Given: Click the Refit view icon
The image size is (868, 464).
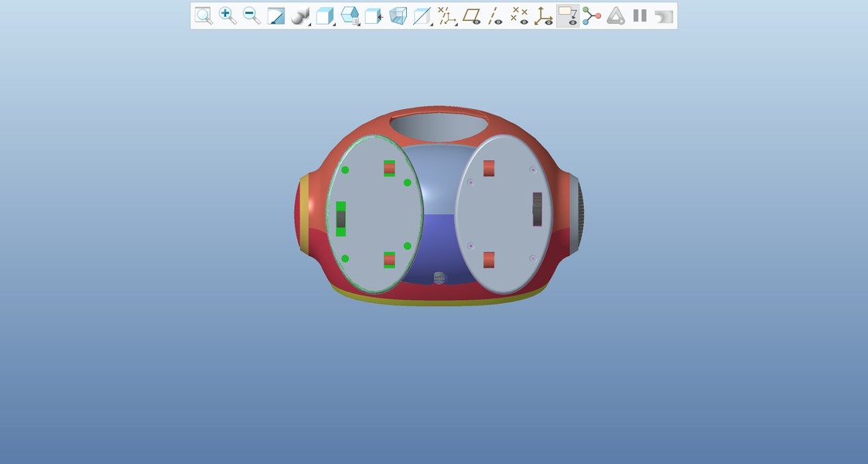Looking at the screenshot, I should pyautogui.click(x=203, y=15).
